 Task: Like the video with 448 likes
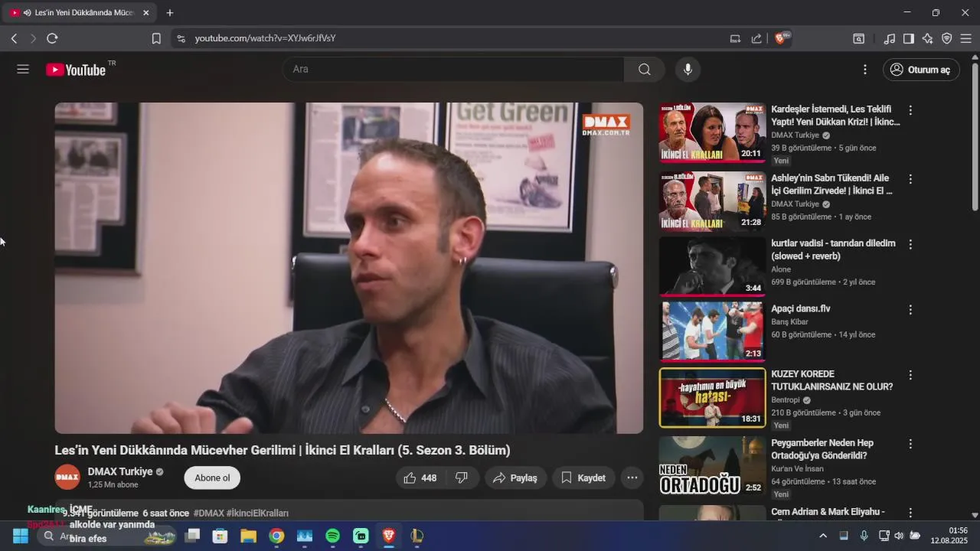click(420, 478)
